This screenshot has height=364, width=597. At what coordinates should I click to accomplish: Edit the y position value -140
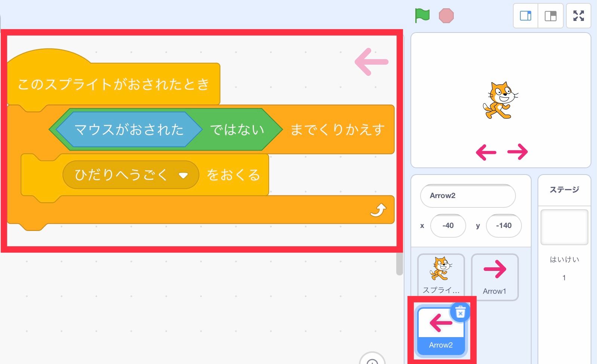(x=504, y=225)
